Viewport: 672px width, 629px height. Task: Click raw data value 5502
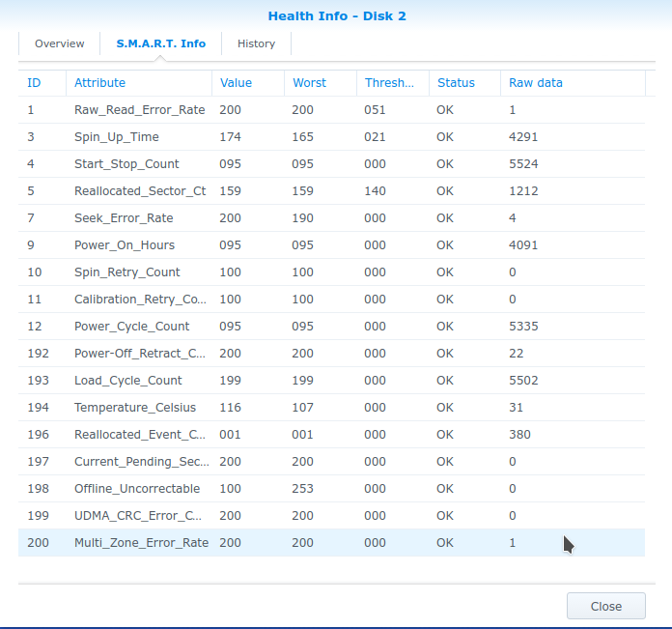coord(523,380)
